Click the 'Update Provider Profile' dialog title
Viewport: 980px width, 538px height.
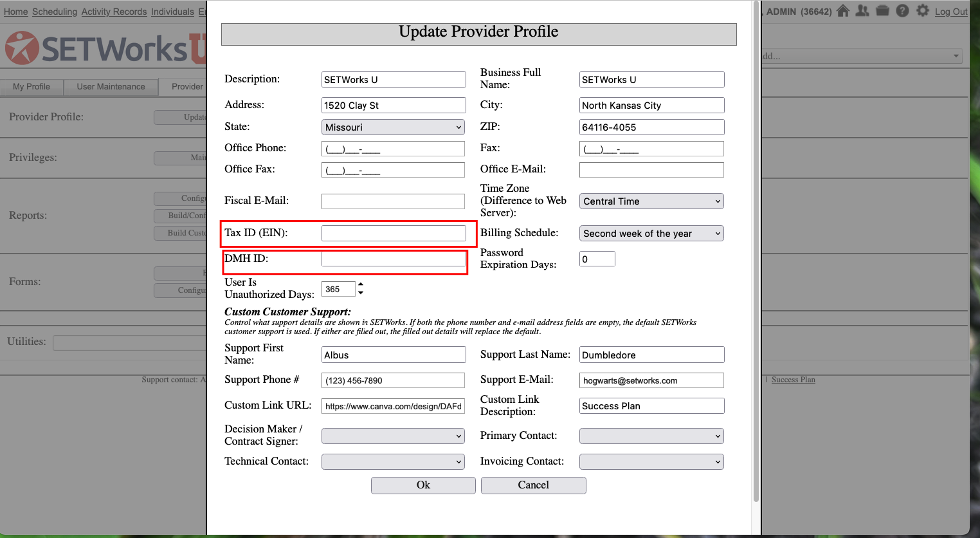click(x=478, y=32)
